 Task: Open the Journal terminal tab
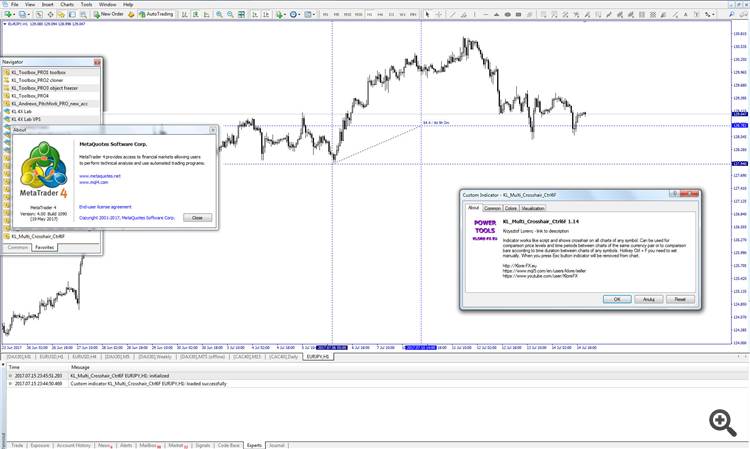click(276, 445)
